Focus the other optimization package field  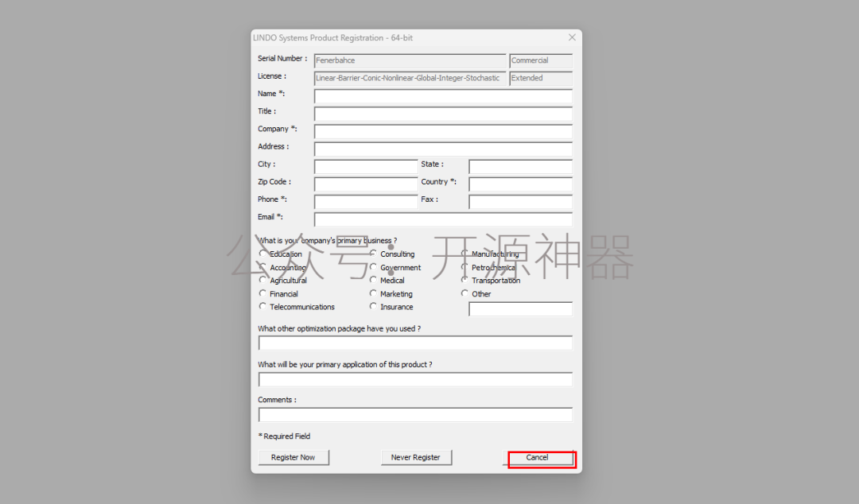click(x=415, y=343)
